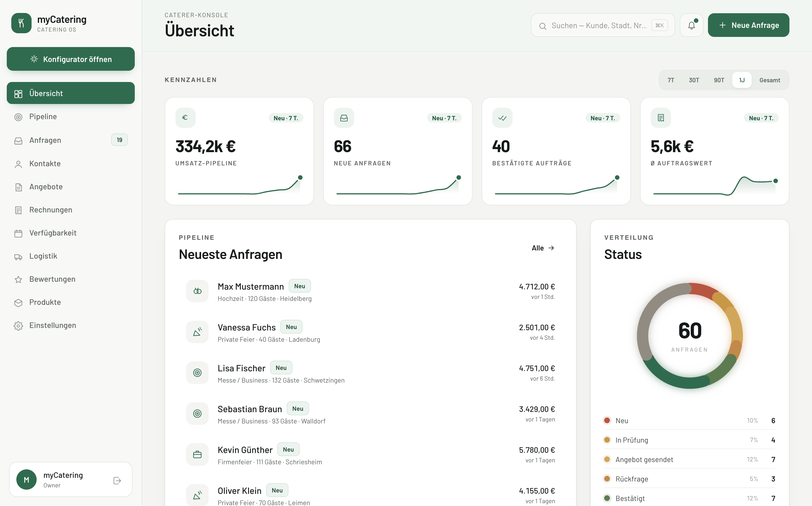
Task: Click the double-check icon on Bestätigte Aufträge card
Action: [x=502, y=118]
